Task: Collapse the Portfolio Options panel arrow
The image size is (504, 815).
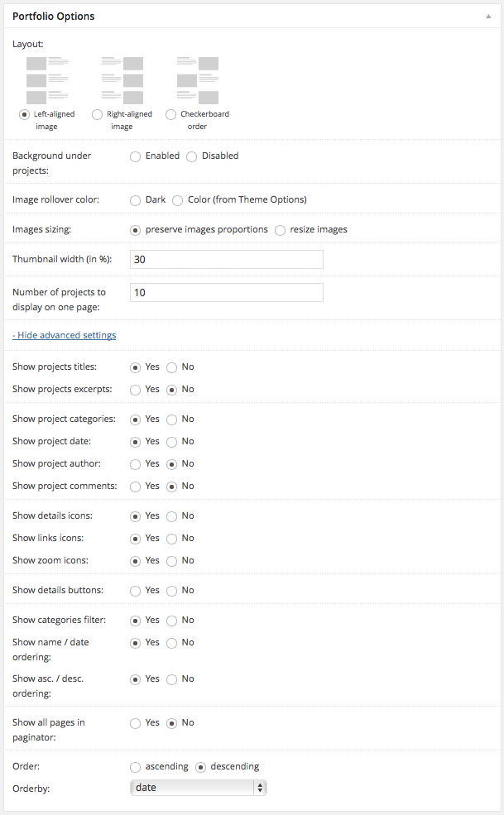Action: click(x=489, y=16)
